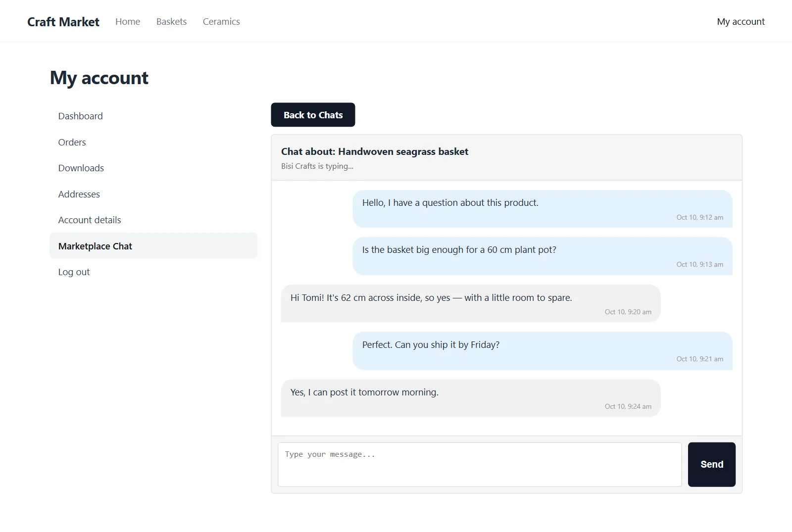Click the message 'Can you ship it by Friday?'

point(543,351)
